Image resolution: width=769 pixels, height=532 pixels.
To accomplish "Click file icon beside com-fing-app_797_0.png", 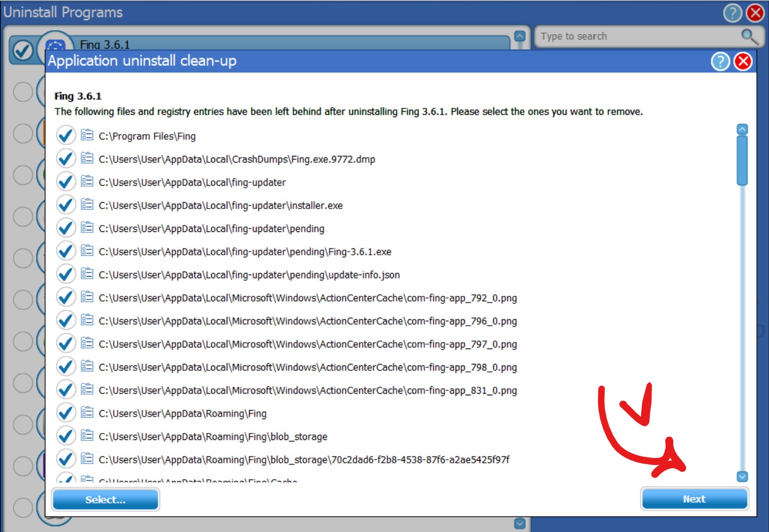I will [x=87, y=343].
